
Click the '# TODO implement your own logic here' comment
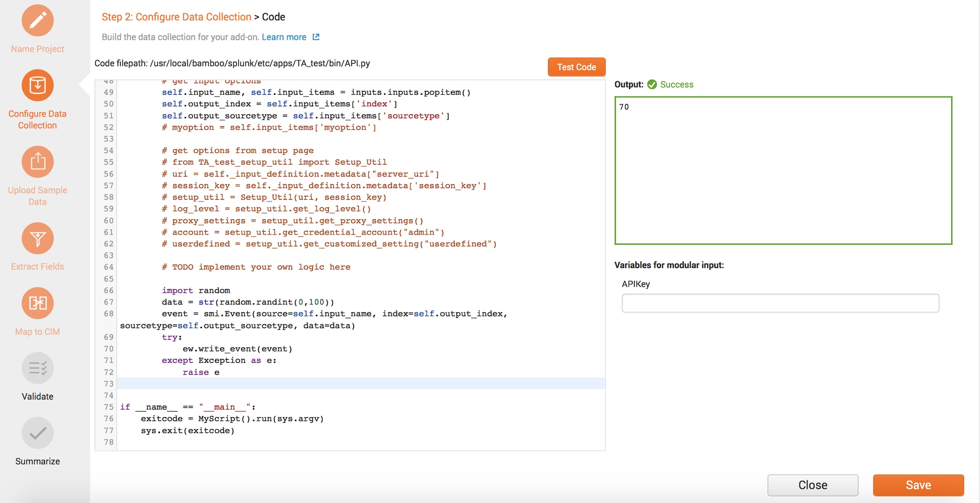pos(256,267)
